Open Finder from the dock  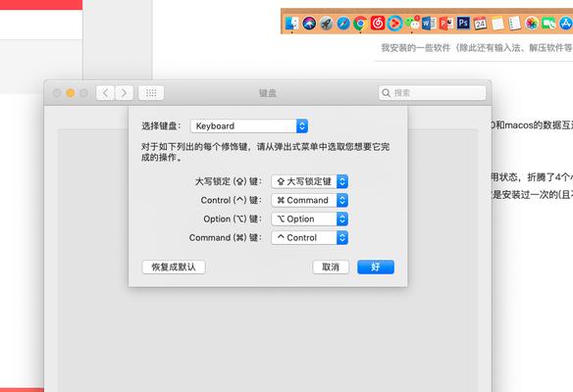click(x=292, y=24)
